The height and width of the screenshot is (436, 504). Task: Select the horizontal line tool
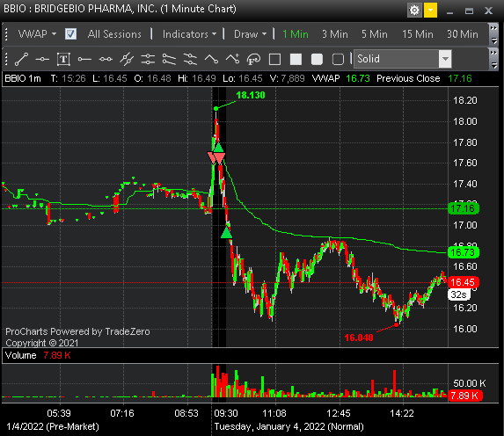point(42,59)
